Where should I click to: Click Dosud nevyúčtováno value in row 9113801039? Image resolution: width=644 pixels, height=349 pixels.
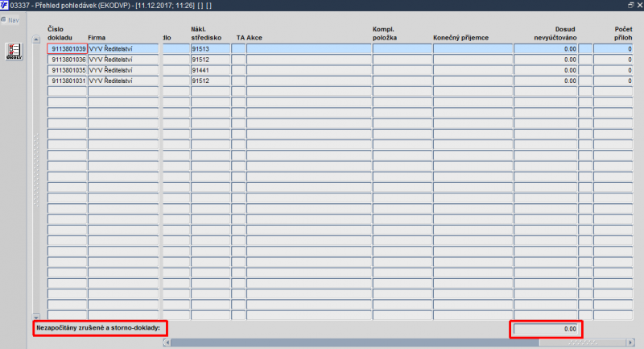(546, 48)
